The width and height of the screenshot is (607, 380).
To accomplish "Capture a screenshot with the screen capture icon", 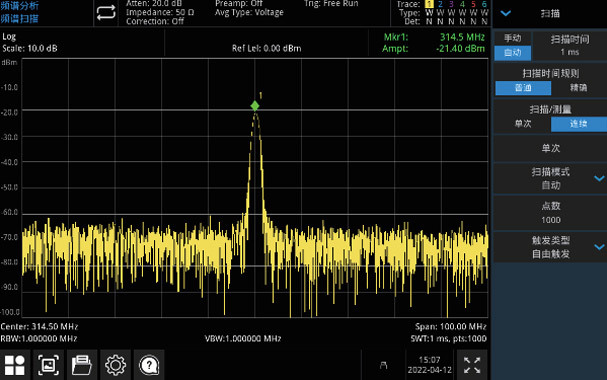I will click(x=48, y=365).
